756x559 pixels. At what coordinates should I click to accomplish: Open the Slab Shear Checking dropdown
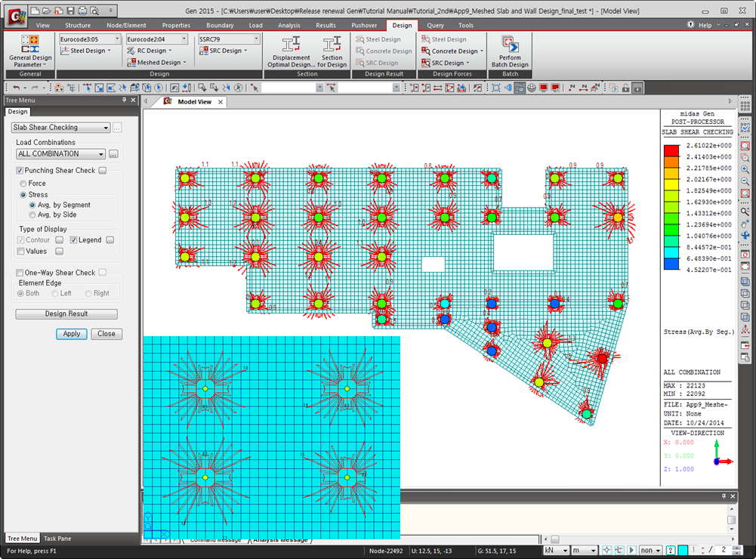click(60, 128)
